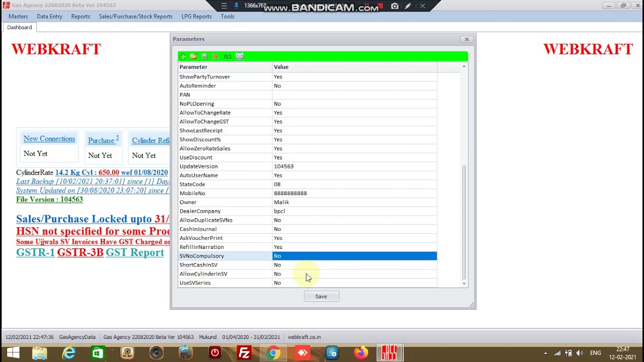Click the empty PAN value cell
The image size is (644, 362).
354,95
